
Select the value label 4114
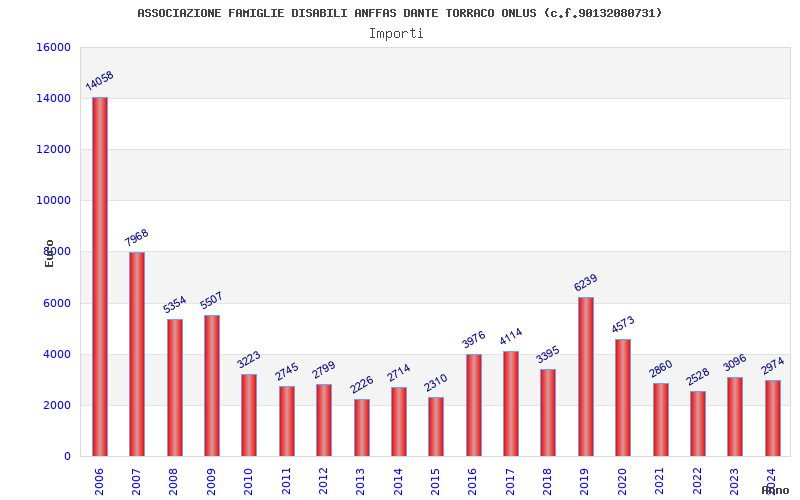click(511, 336)
